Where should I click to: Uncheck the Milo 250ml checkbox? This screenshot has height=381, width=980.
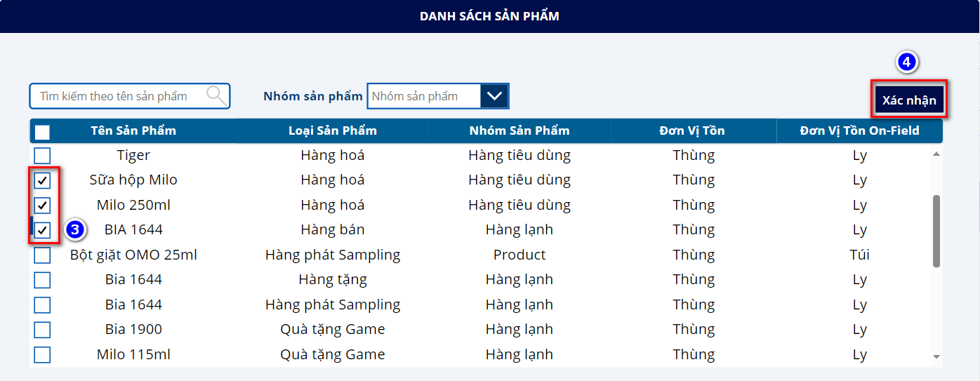click(42, 205)
